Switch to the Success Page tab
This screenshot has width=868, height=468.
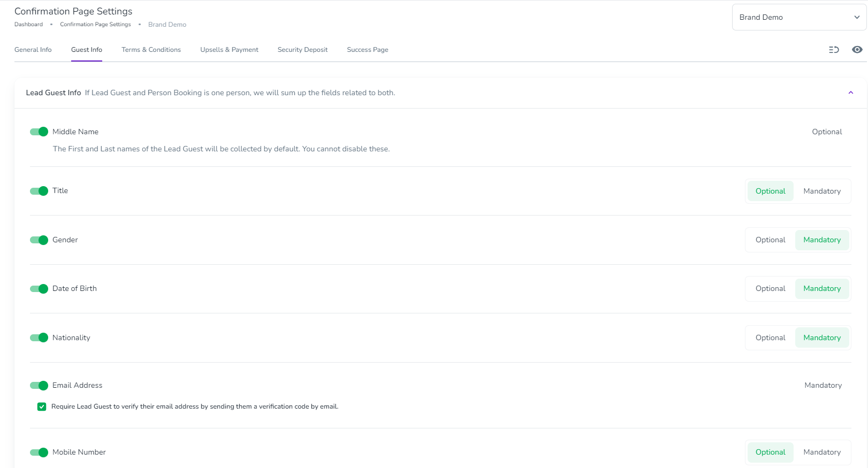point(368,50)
